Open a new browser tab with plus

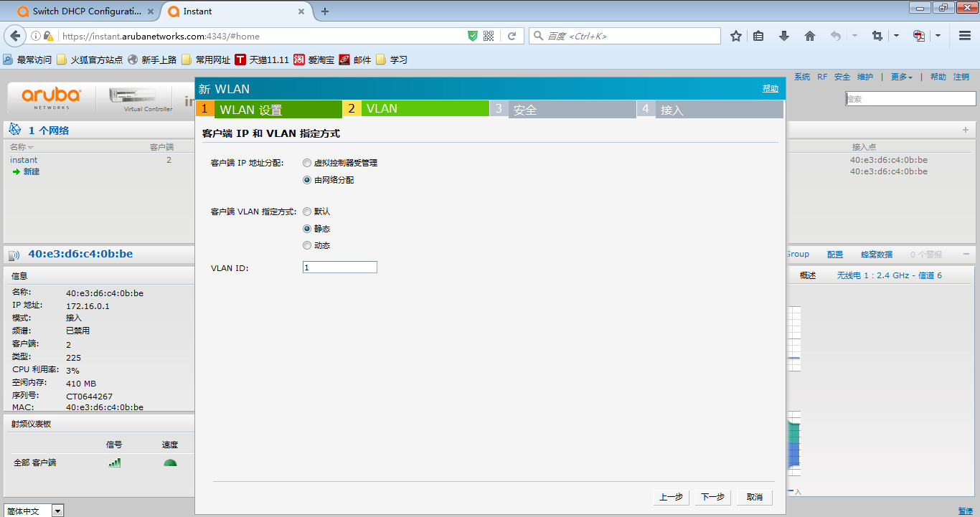(325, 11)
